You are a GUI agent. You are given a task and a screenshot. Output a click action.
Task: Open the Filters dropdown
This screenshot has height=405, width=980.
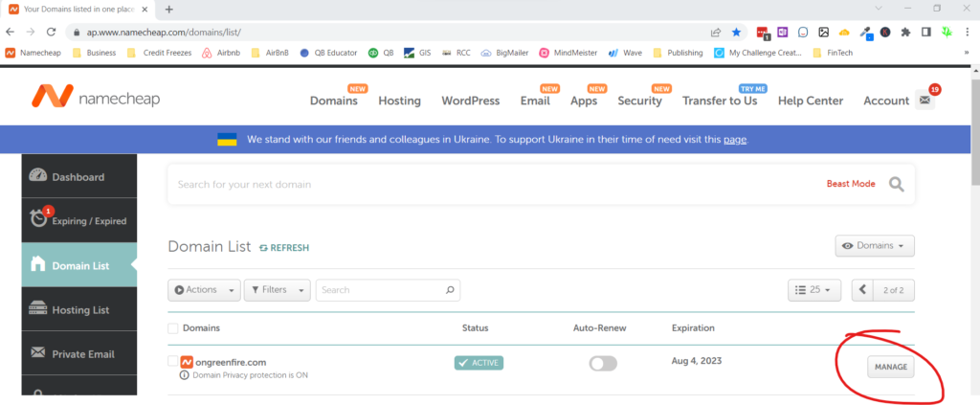click(x=277, y=290)
